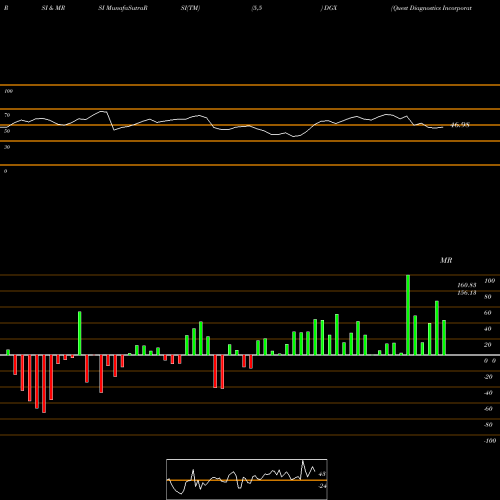Click the price value 160.83
The image size is (500, 500).
[x=467, y=285]
